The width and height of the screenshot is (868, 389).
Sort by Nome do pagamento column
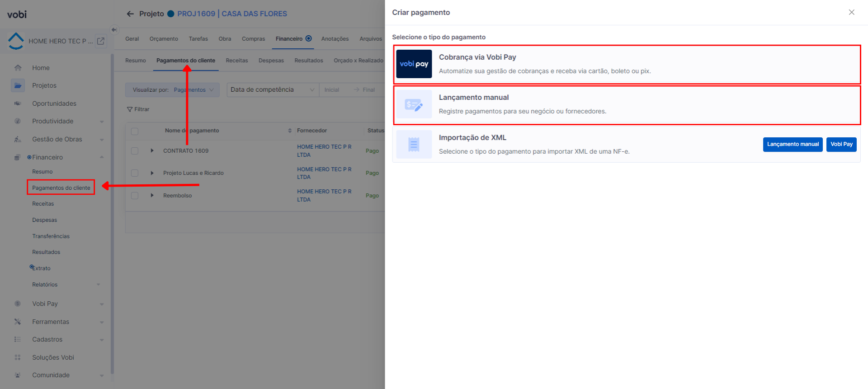(x=290, y=131)
